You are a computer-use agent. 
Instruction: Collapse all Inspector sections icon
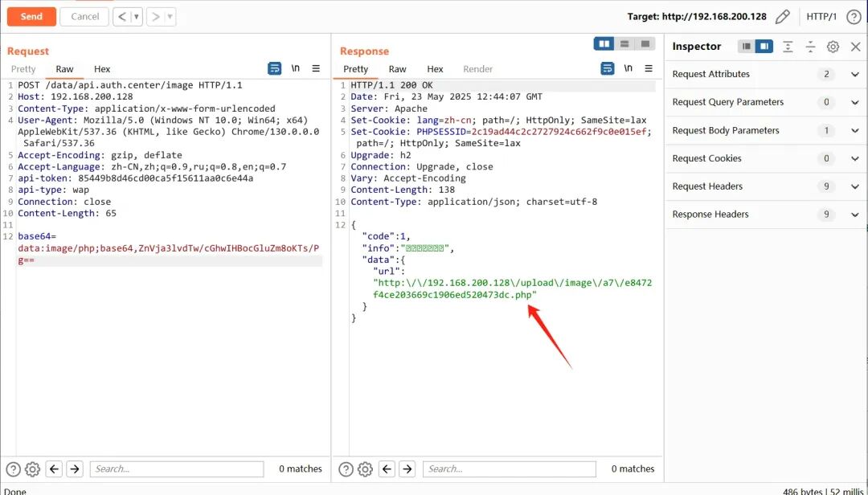[810, 47]
